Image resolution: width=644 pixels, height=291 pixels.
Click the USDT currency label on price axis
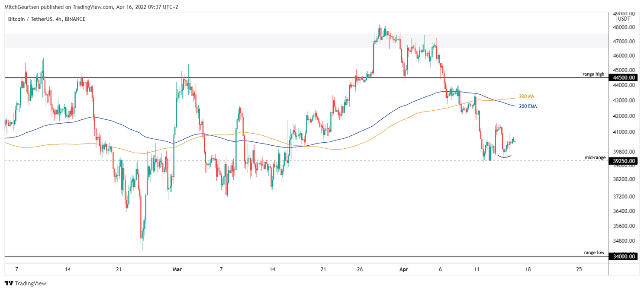coord(624,19)
